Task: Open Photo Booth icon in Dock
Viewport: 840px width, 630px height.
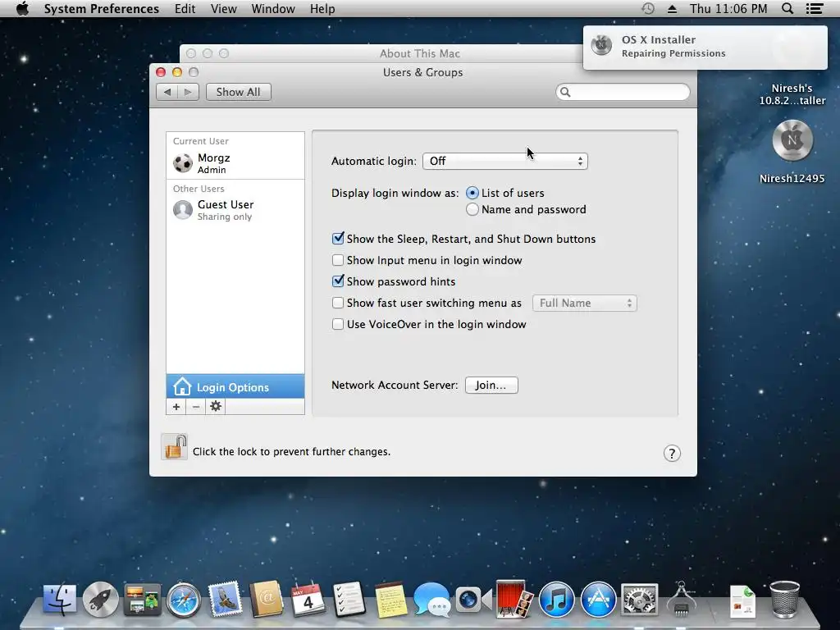Action: tap(514, 599)
